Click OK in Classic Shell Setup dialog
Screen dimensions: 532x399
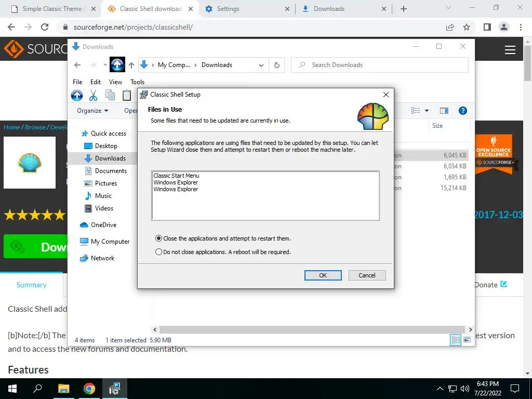(x=323, y=275)
